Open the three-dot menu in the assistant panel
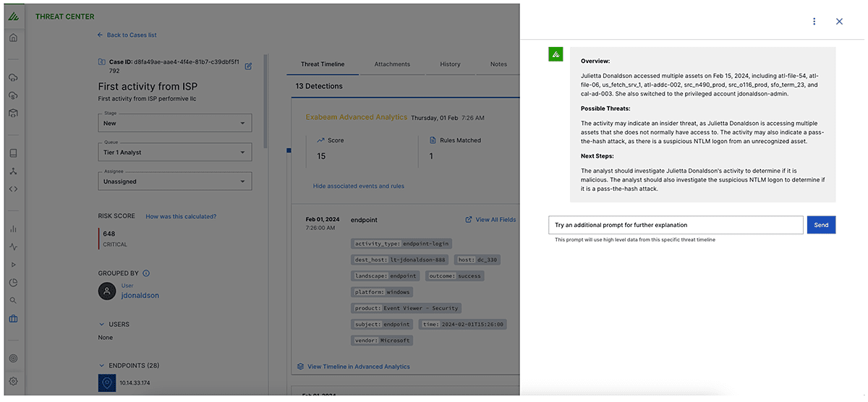The image size is (868, 402). (814, 22)
